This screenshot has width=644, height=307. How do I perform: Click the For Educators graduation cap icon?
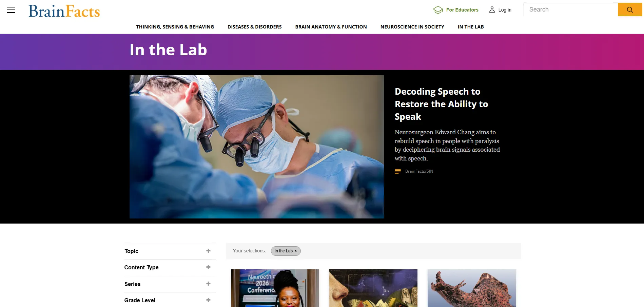[x=438, y=10]
